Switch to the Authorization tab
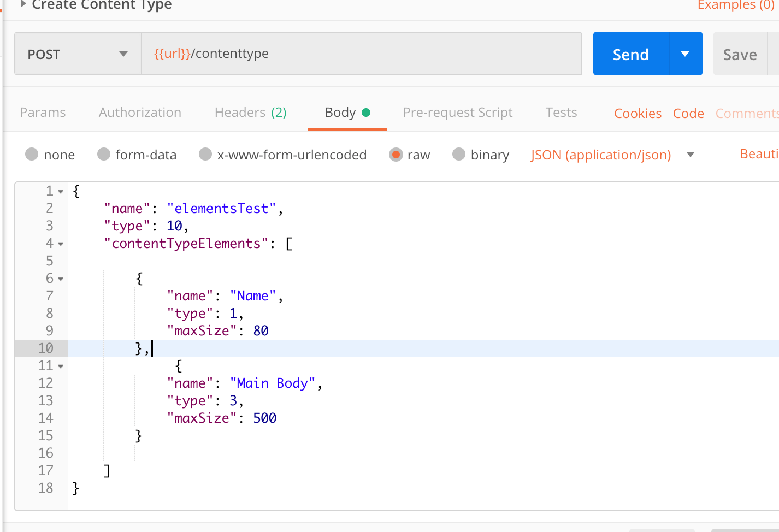The width and height of the screenshot is (779, 532). (x=140, y=113)
